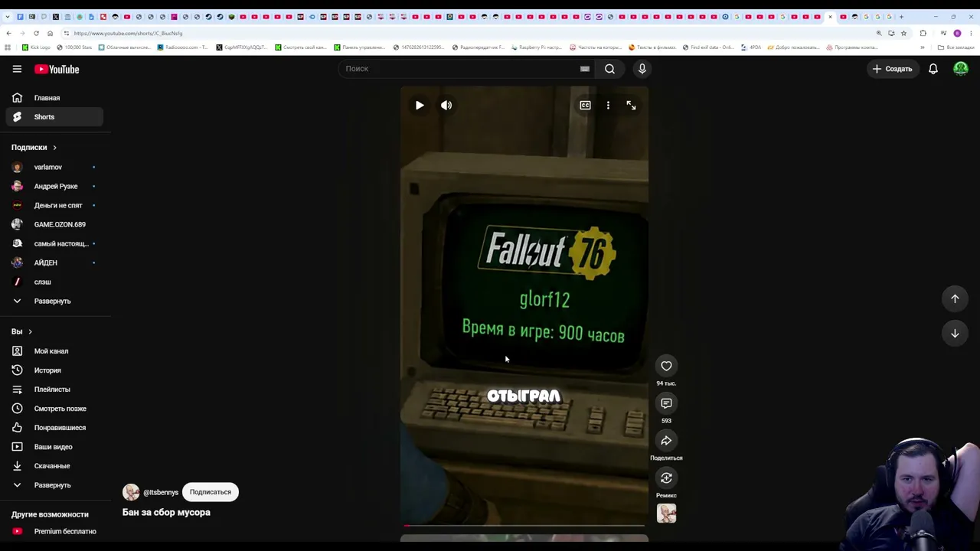This screenshot has width=980, height=551.
Task: Open the sound thumbnail of the Short
Action: pyautogui.click(x=666, y=514)
